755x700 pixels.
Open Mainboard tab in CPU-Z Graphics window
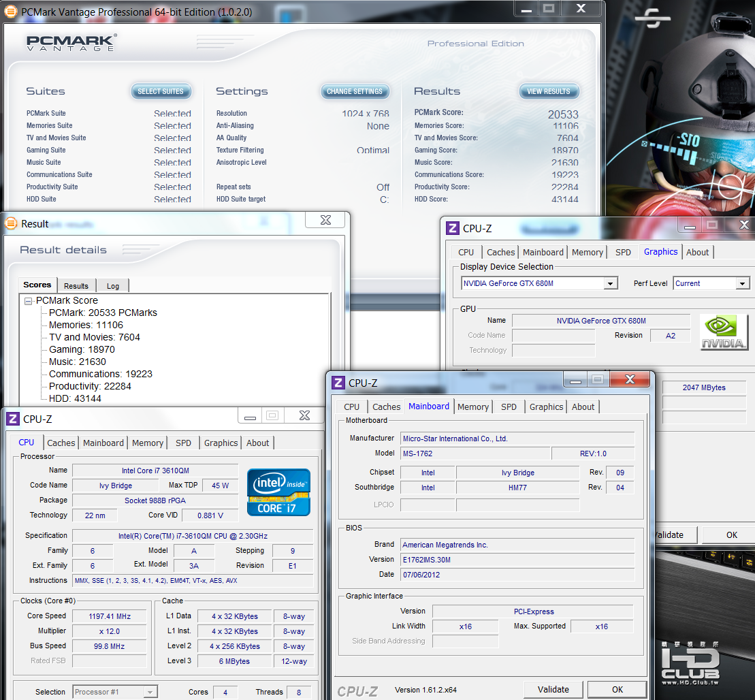pos(543,252)
